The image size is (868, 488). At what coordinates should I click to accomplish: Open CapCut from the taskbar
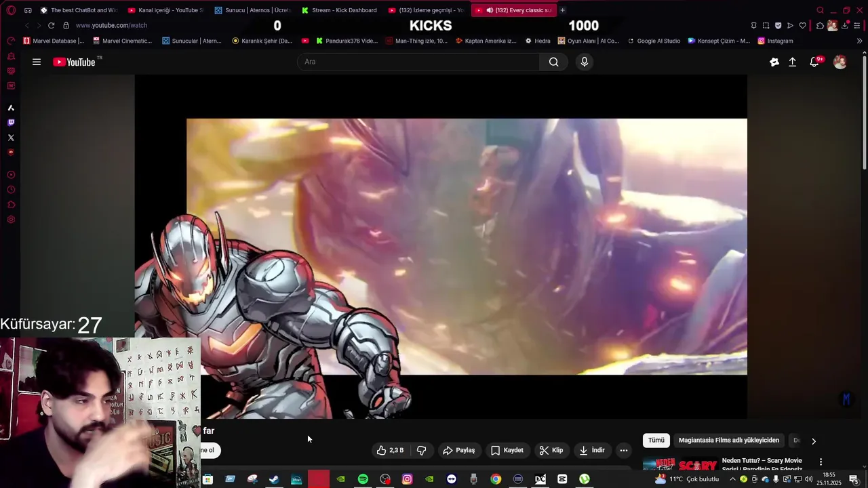point(562,479)
